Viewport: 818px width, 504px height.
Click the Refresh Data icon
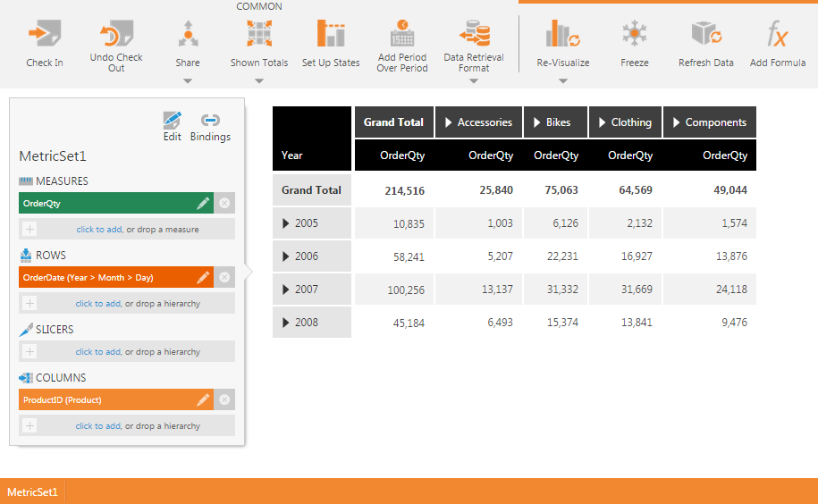click(705, 36)
